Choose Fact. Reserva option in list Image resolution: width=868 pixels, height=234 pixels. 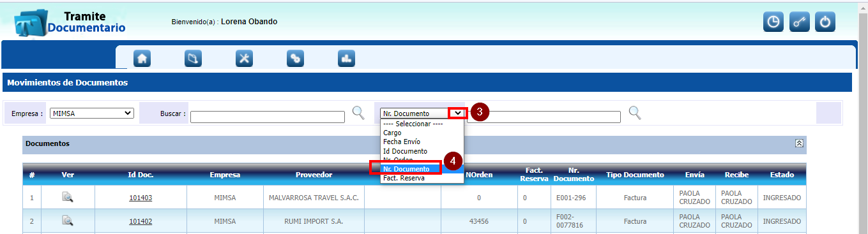404,178
